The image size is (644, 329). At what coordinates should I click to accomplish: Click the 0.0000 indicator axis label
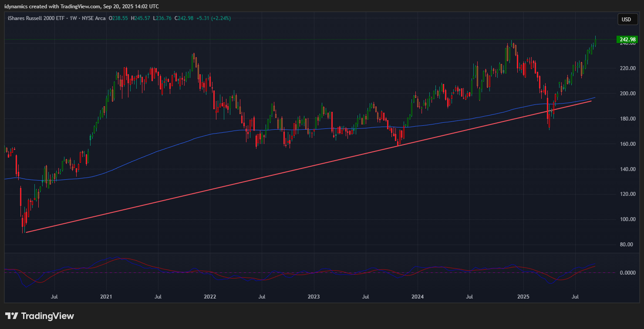coord(627,273)
